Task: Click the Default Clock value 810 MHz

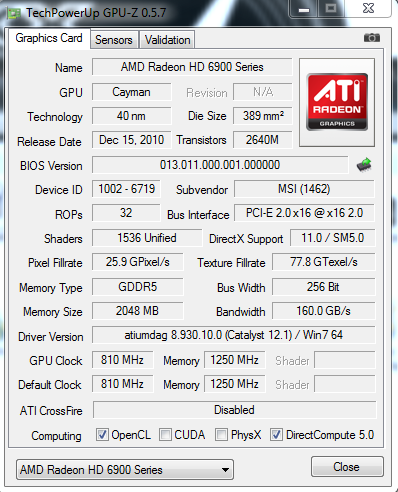Action: click(123, 384)
